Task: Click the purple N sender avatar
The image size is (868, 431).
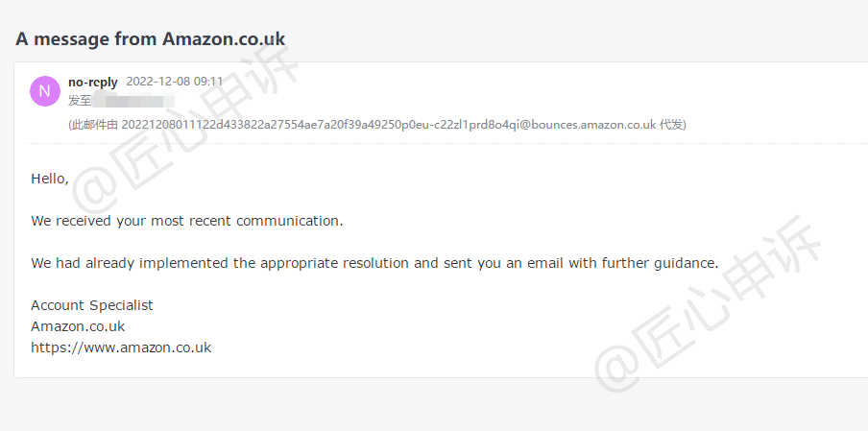Action: pyautogui.click(x=45, y=91)
